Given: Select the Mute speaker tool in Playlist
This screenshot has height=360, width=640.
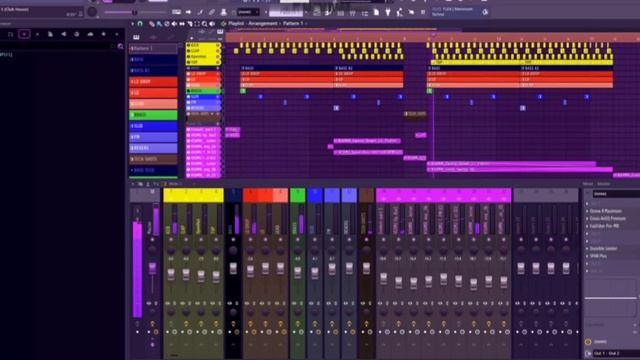Looking at the screenshot, I should pyautogui.click(x=174, y=24).
